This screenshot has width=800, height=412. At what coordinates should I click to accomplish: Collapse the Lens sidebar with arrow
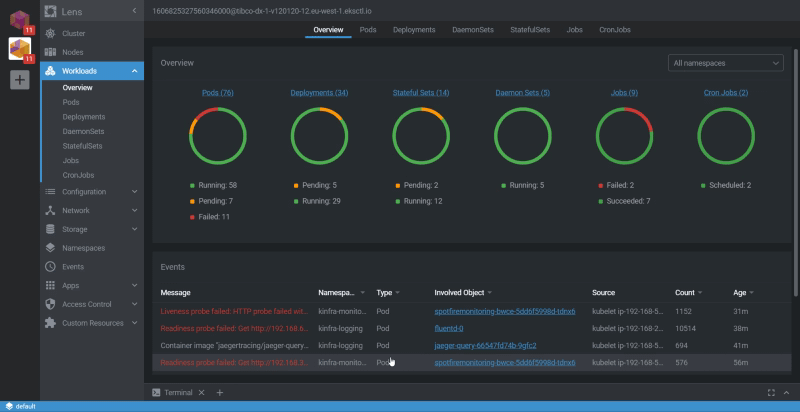click(135, 10)
